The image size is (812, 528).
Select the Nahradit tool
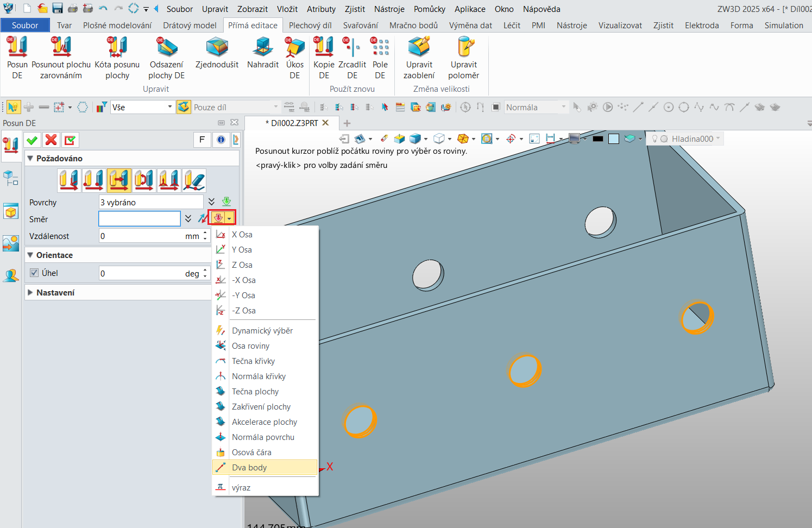(263, 53)
